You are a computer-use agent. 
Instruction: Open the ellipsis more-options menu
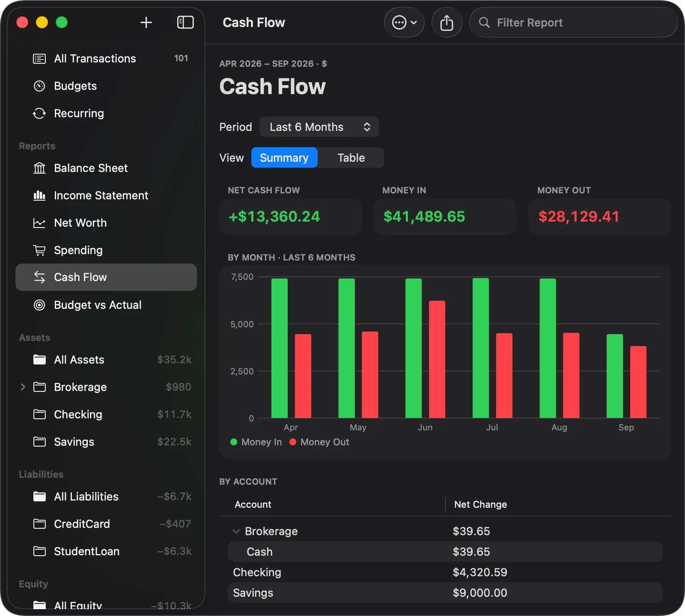(x=404, y=23)
